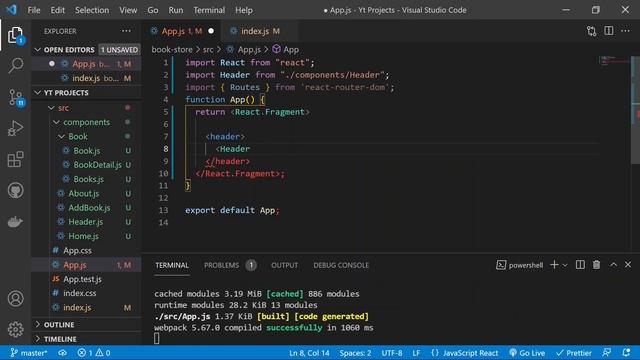Kill terminal with trash icon
This screenshot has height=360, width=640.
tap(596, 265)
